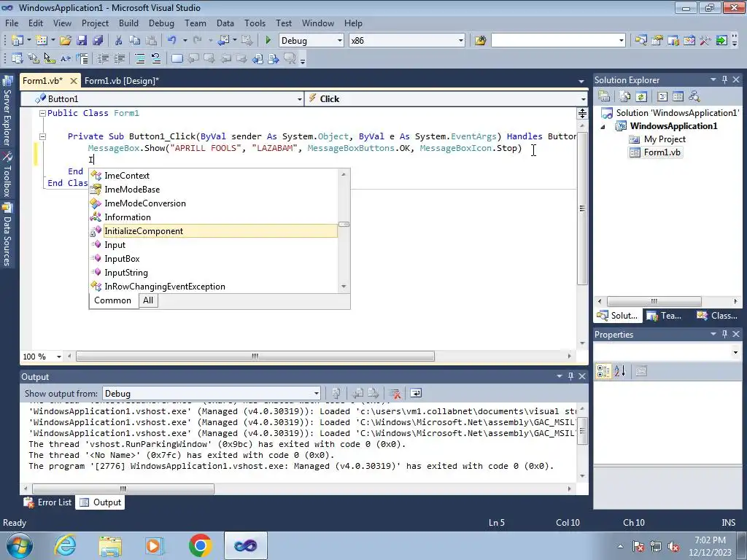This screenshot has height=560, width=747.
Task: Toggle Word Wrap in the Output panel
Action: click(x=415, y=393)
